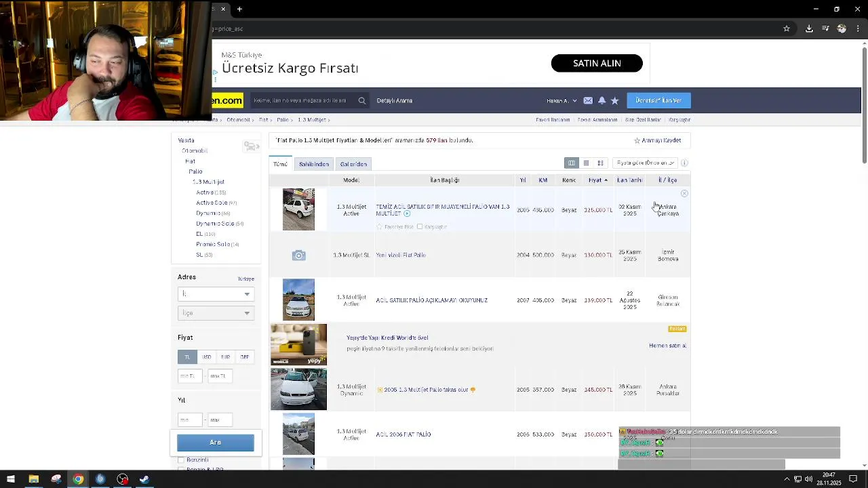The height and width of the screenshot is (488, 868).
Task: Select the Galeriden tab
Action: [x=353, y=164]
